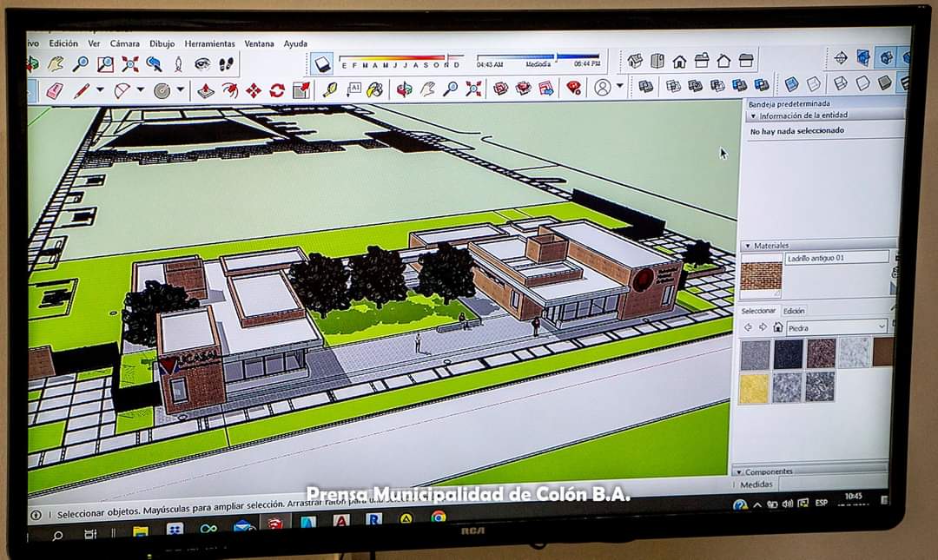The height and width of the screenshot is (560, 938).
Task: Pick the yellow stone material swatch
Action: click(x=754, y=387)
